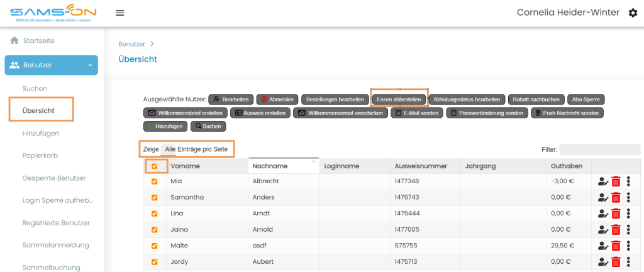This screenshot has width=644, height=272.
Task: Delete user Jaina Arnold trash icon
Action: click(x=616, y=229)
